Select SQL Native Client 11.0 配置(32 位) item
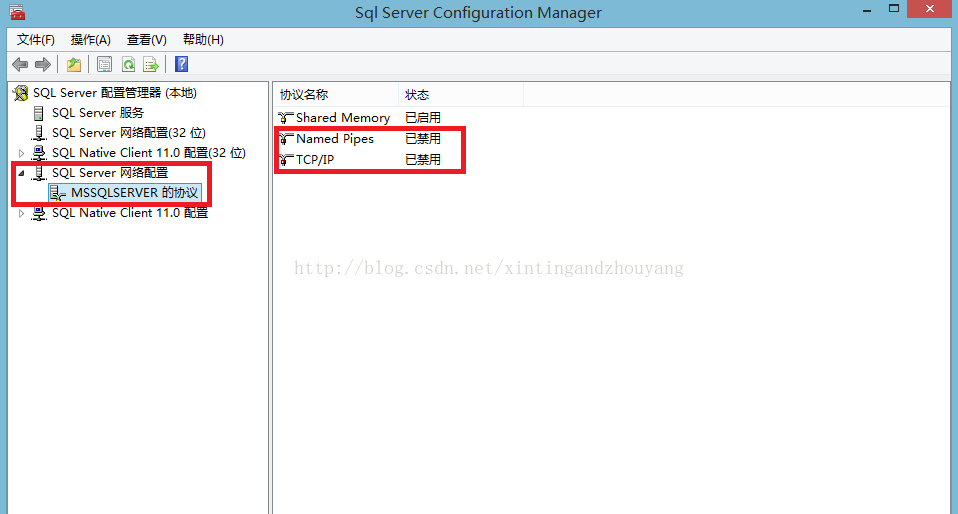Viewport: 958px width, 514px height. pos(148,153)
